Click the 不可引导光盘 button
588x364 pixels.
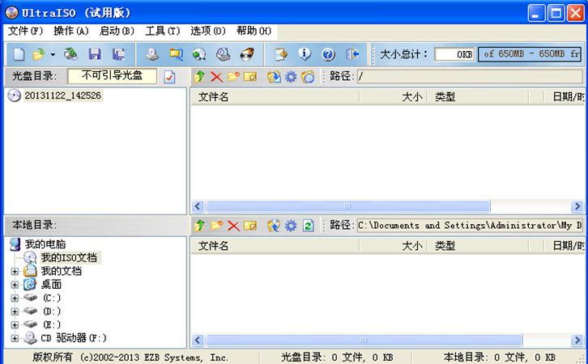[112, 76]
